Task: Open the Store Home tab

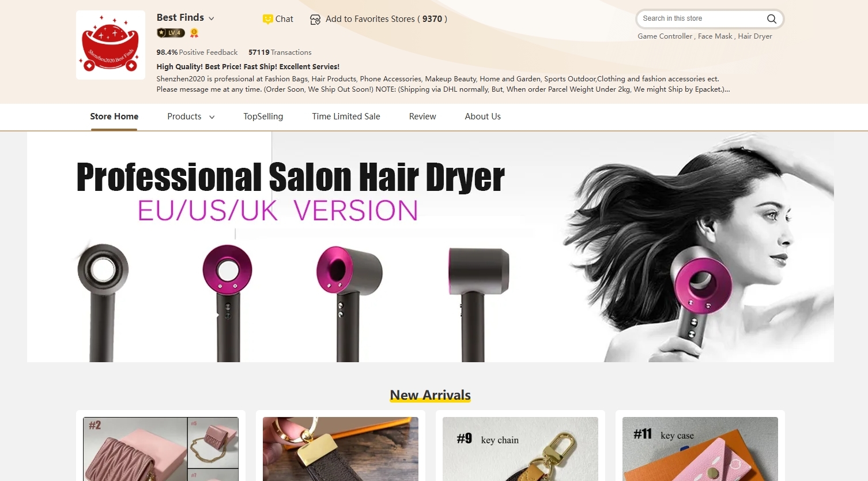Action: (114, 117)
